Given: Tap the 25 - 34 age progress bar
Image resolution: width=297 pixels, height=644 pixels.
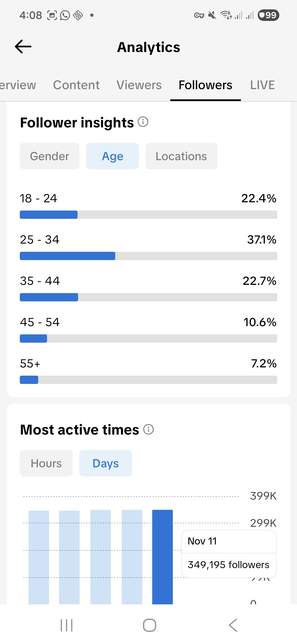Looking at the screenshot, I should click(148, 256).
